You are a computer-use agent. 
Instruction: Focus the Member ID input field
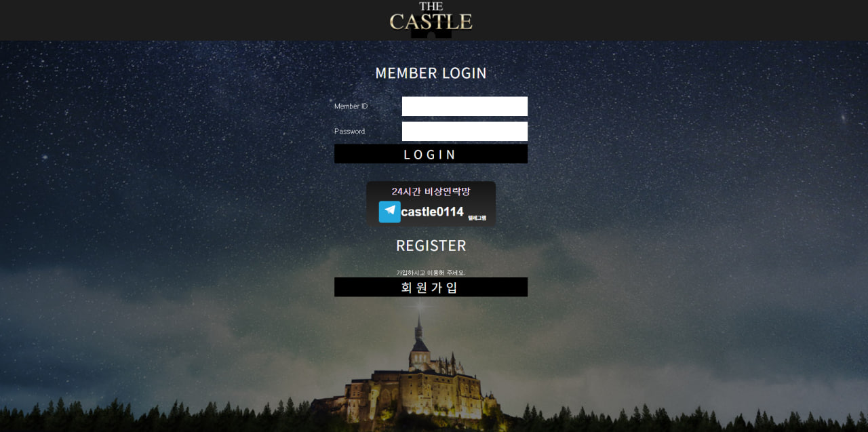465,106
